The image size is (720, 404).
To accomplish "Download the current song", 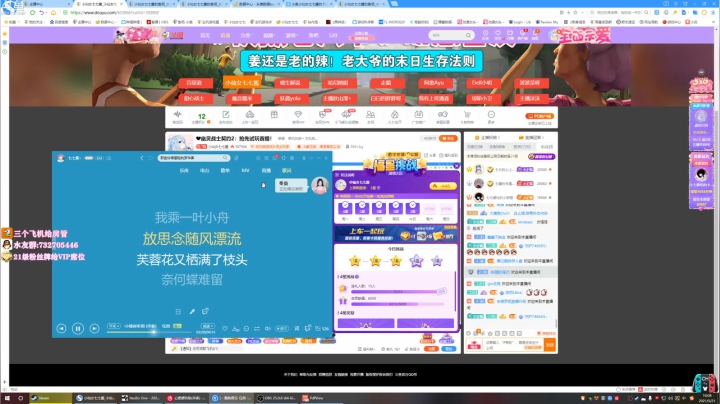I will [236, 328].
